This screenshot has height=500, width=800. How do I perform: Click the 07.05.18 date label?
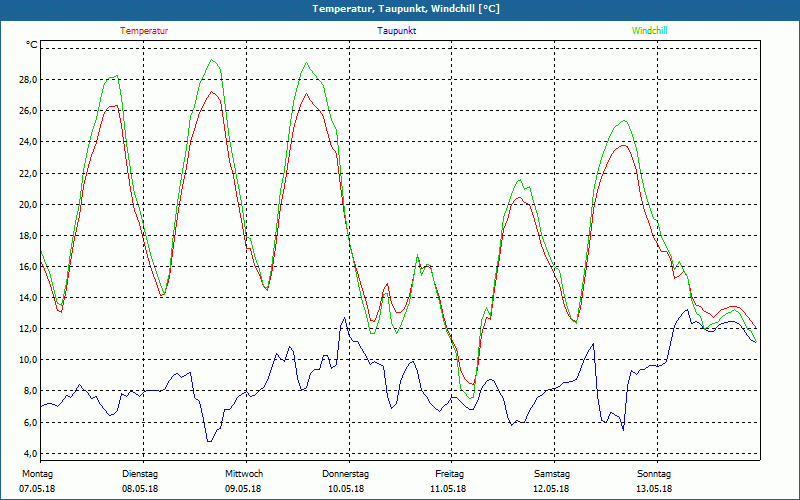click(x=37, y=489)
